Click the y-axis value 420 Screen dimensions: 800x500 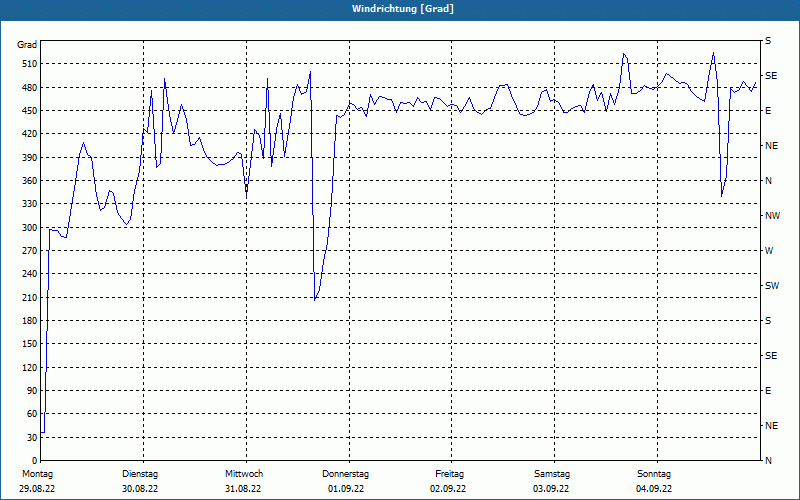tap(30, 134)
